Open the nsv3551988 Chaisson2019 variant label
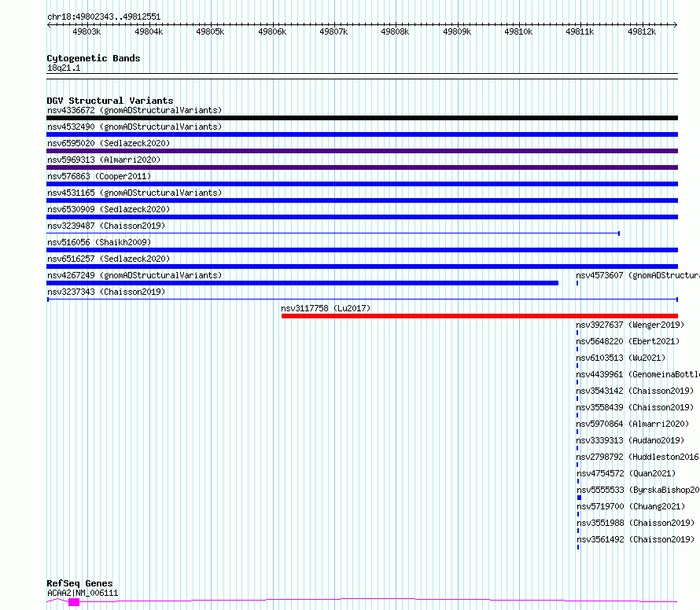700x610 pixels. [x=636, y=523]
